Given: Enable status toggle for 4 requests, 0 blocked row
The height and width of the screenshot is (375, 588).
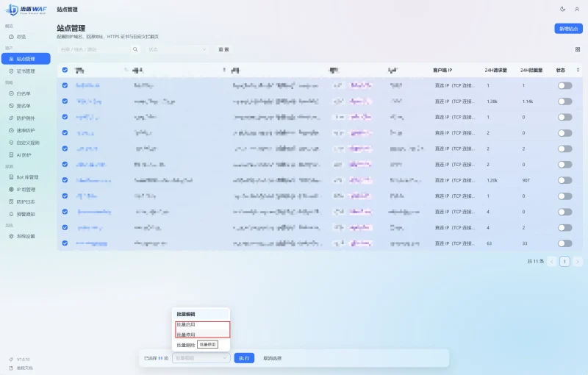Looking at the screenshot, I should click(564, 212).
